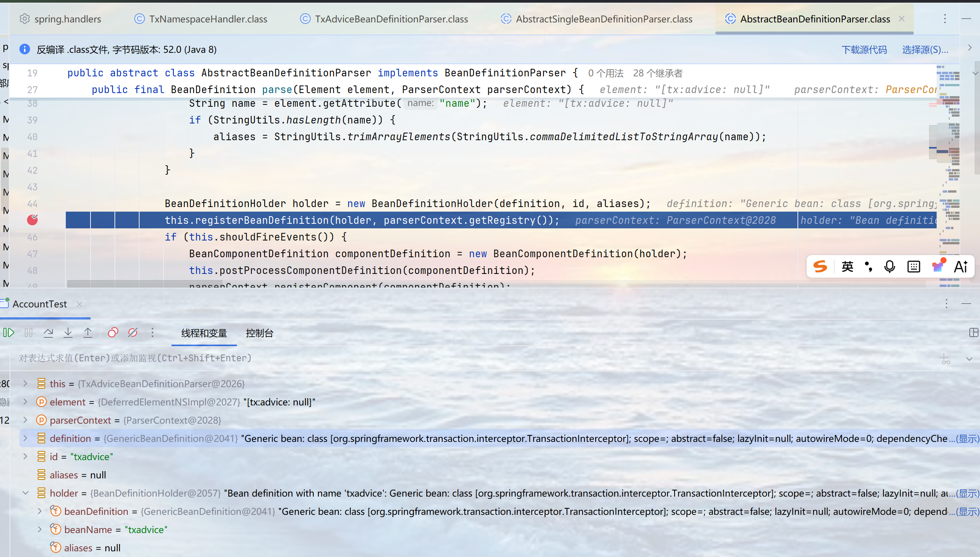
Task: Collapse the holder variable node
Action: point(25,493)
